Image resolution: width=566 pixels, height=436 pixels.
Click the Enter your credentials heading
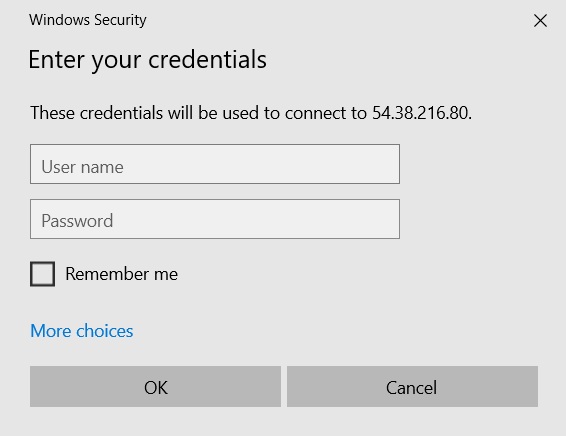point(148,60)
